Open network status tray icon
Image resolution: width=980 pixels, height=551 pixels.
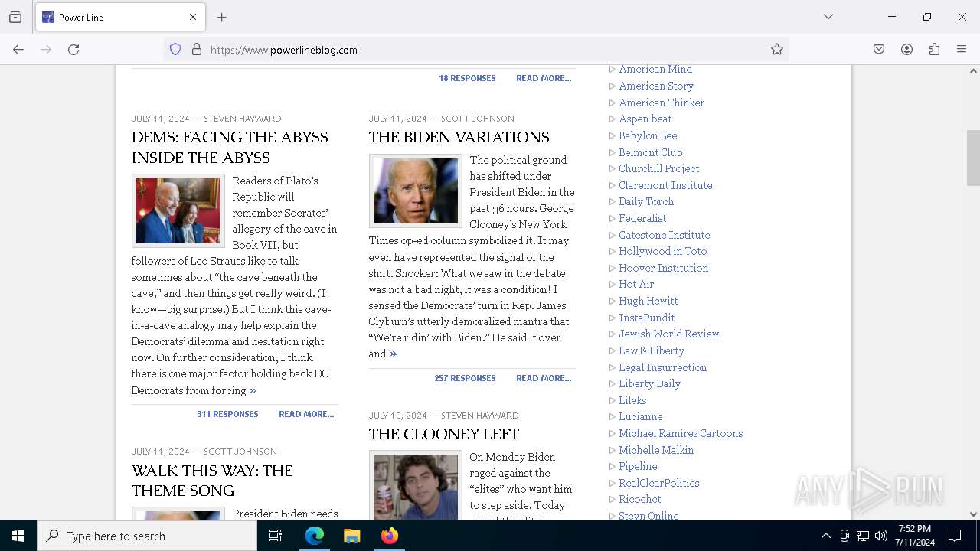coord(863,536)
